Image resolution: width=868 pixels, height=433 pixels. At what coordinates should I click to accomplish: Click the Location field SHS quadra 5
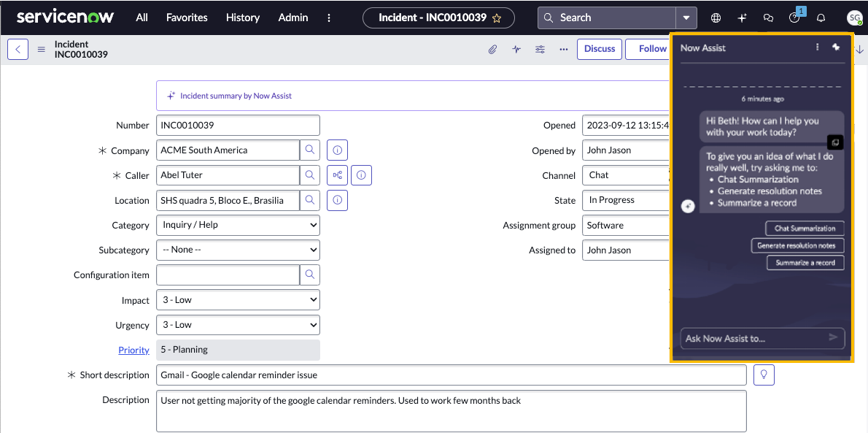[x=228, y=200]
